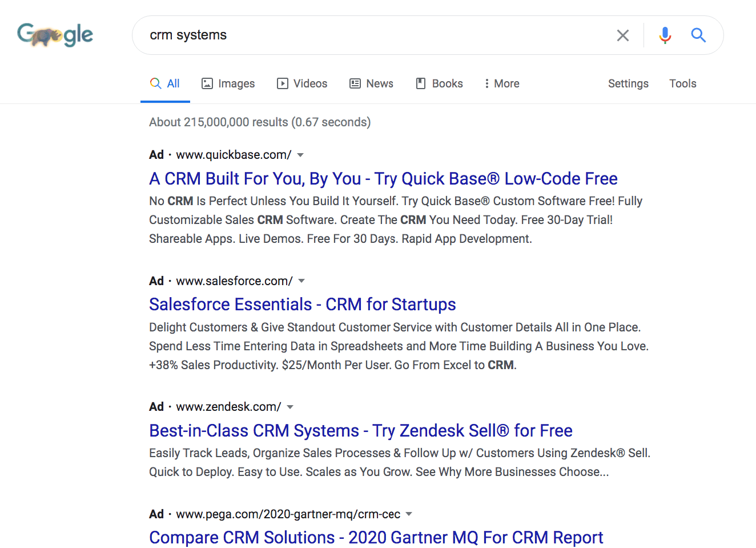Expand the dropdown arrow next to www.salesforce.com/
Image resolution: width=756 pixels, height=548 pixels.
point(301,281)
